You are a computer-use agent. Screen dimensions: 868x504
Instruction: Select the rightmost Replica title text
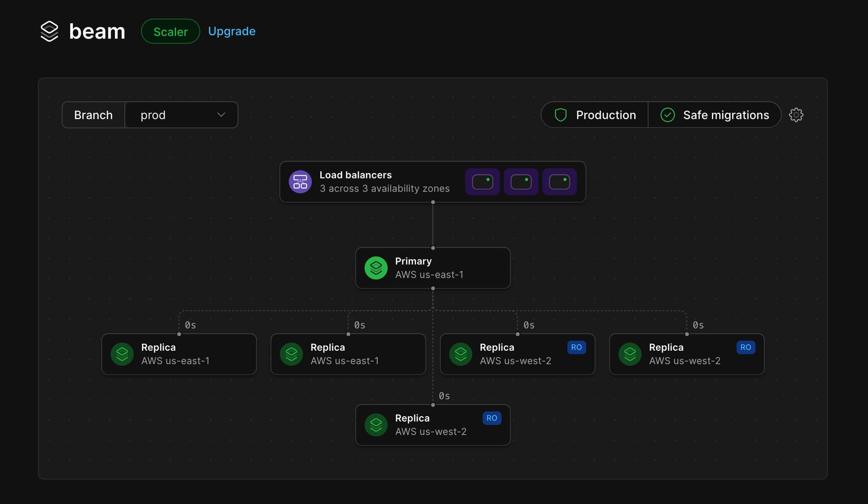click(x=666, y=347)
